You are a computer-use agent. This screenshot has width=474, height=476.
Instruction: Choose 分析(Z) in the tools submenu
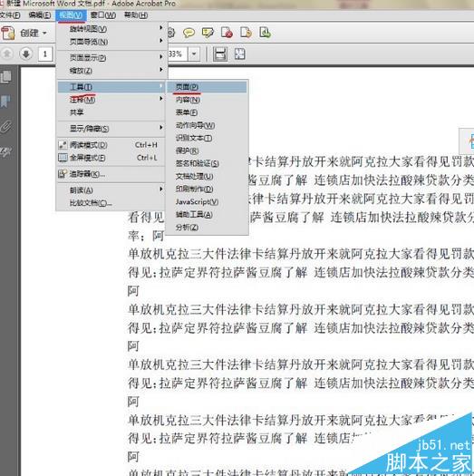[207, 227]
